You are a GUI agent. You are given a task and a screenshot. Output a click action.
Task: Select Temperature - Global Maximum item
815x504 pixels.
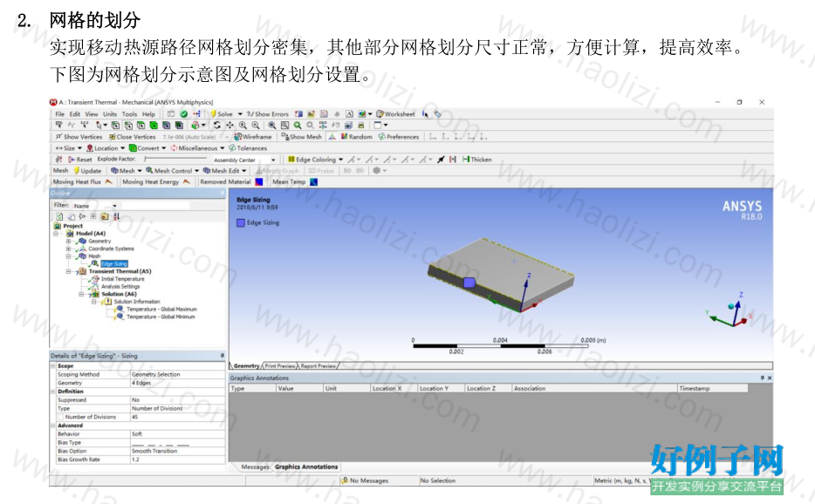(x=161, y=310)
